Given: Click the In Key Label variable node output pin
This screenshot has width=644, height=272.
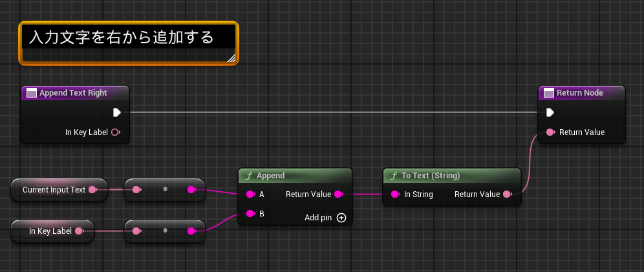Looking at the screenshot, I should point(80,231).
